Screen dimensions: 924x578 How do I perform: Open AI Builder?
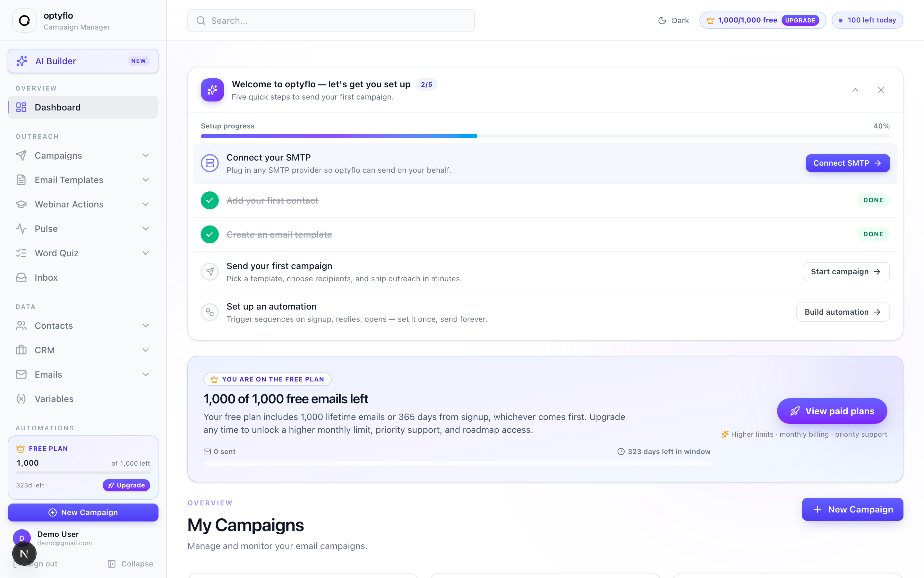(x=83, y=61)
